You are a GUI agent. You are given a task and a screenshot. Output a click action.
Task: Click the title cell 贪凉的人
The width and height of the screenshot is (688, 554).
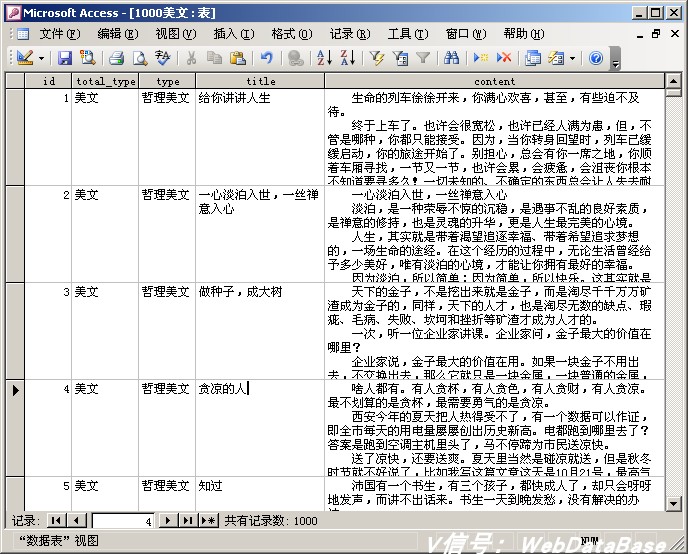point(261,428)
